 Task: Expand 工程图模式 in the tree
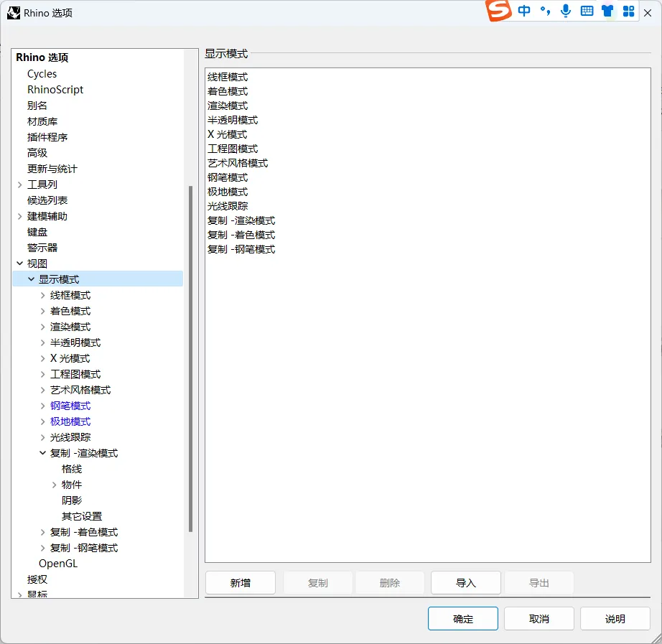[x=42, y=374]
